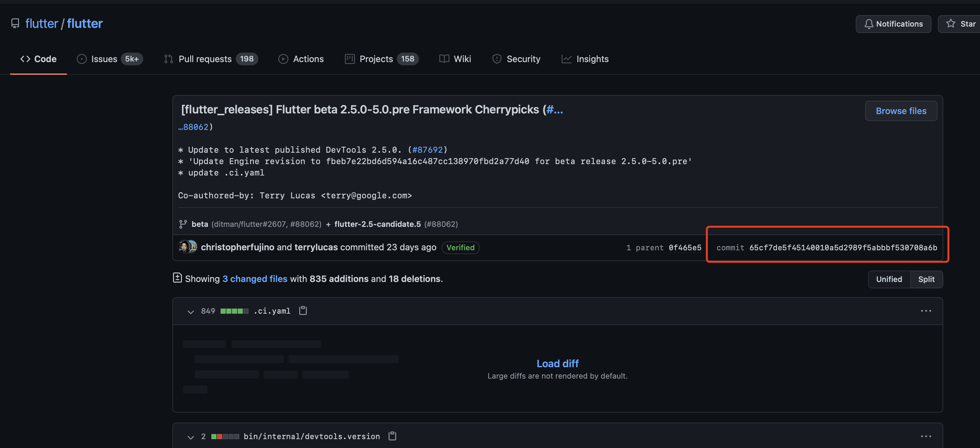Click the 'update .ci.yaml' commit message line
The height and width of the screenshot is (448, 980).
tap(221, 172)
